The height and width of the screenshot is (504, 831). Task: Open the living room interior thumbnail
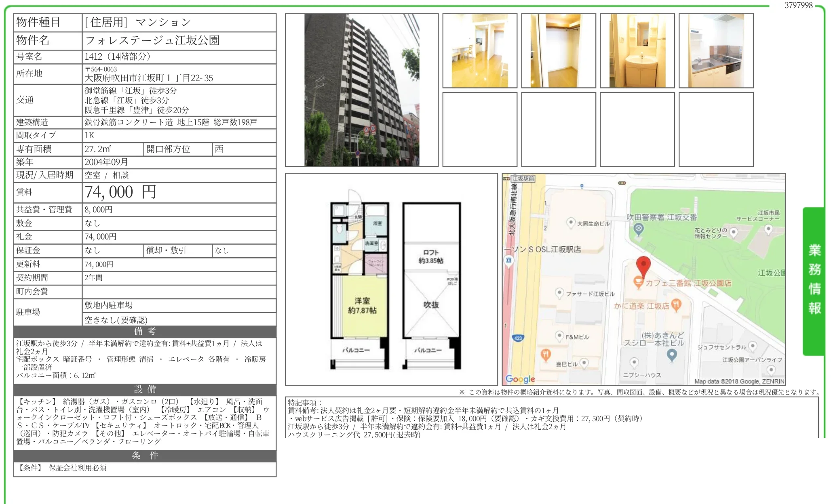479,51
